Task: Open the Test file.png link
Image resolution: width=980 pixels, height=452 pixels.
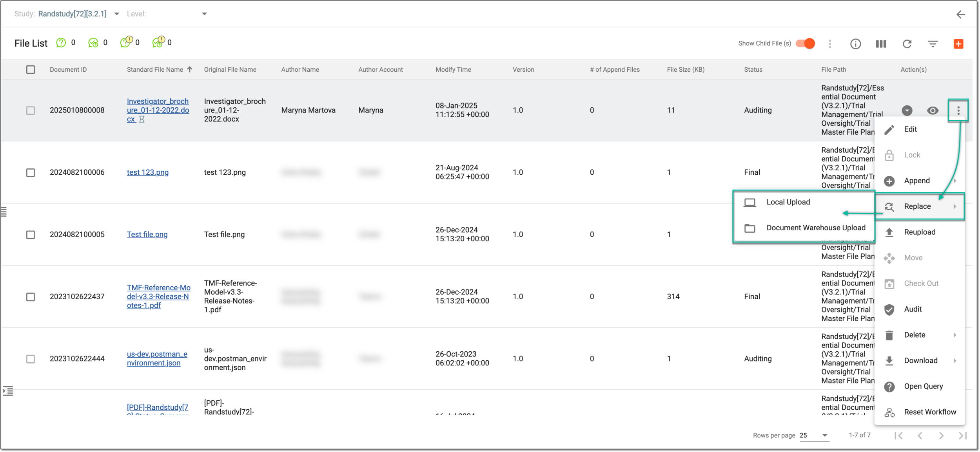Action: (147, 235)
